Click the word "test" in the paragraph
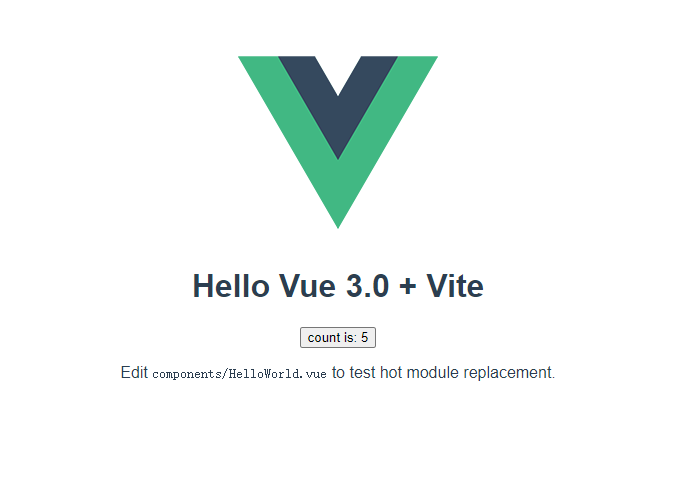Screen dimensions: 700x494 coord(362,372)
